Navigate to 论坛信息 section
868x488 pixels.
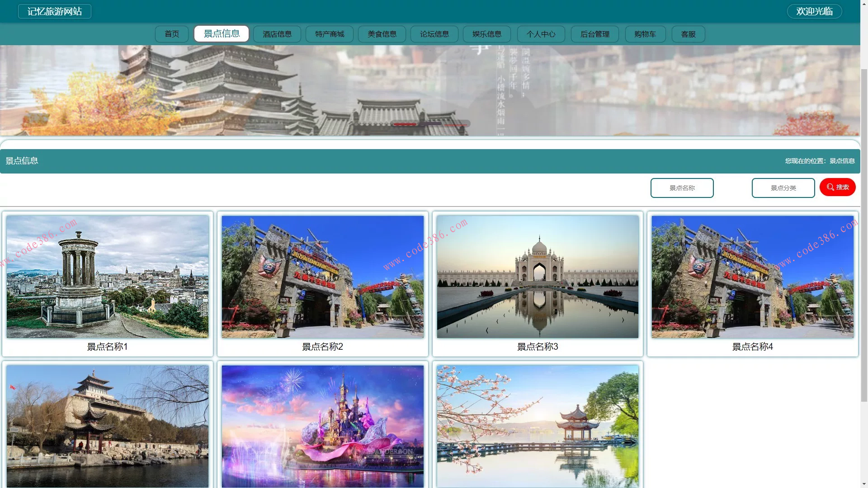[434, 34]
